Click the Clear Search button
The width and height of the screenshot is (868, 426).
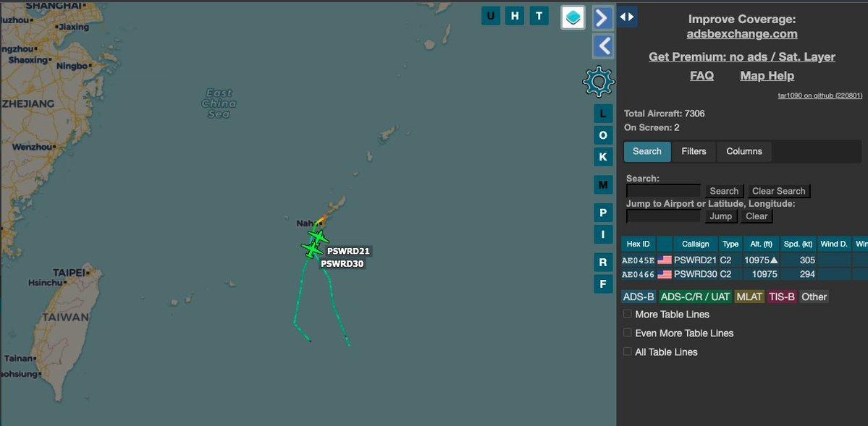[x=778, y=191]
